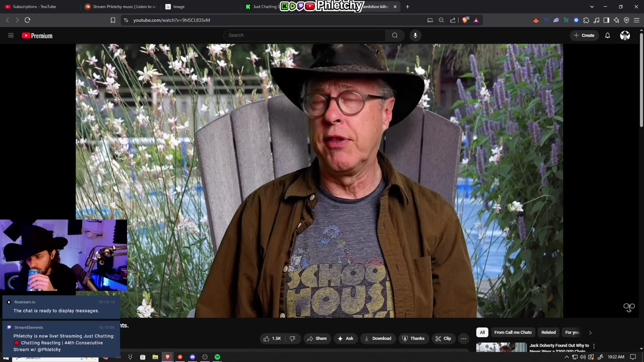Open OBS Studio from the taskbar

tap(205, 357)
